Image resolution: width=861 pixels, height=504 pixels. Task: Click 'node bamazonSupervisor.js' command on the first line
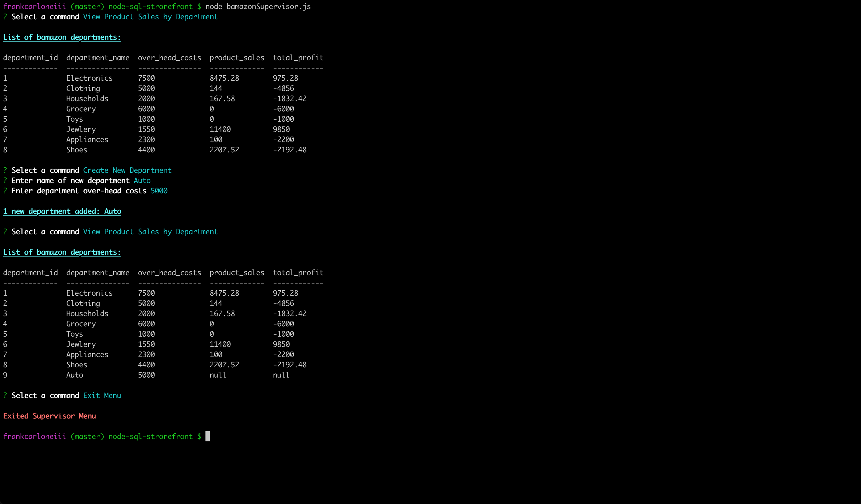click(x=258, y=7)
